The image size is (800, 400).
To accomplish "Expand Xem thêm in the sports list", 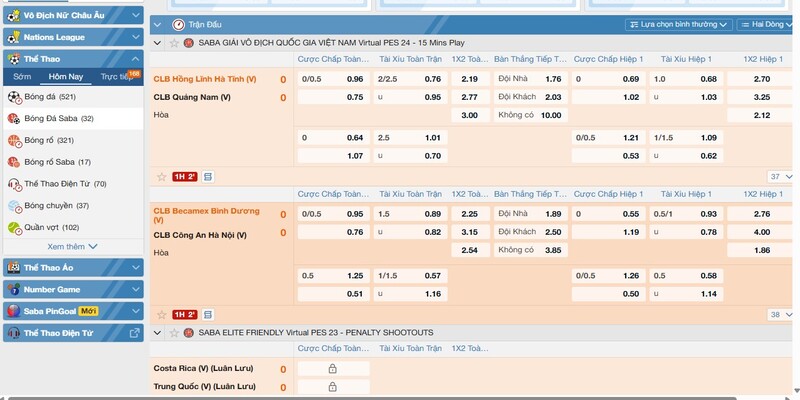I will (x=72, y=246).
